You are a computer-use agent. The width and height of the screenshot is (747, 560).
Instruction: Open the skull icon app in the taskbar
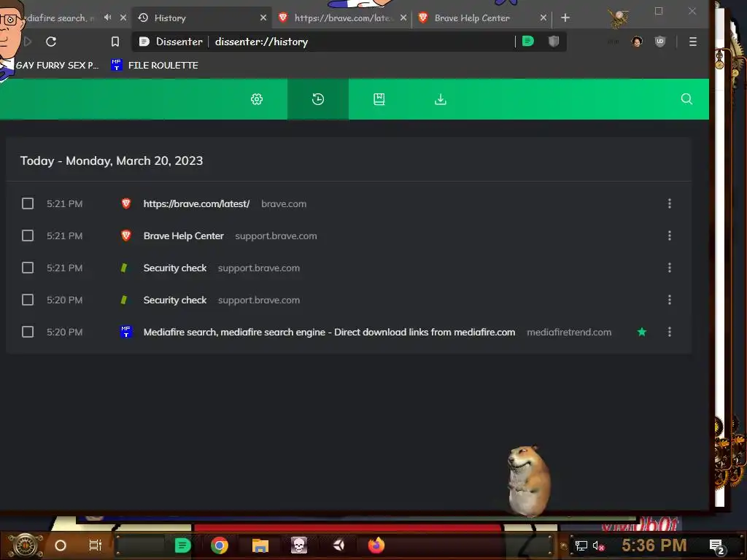coord(298,545)
